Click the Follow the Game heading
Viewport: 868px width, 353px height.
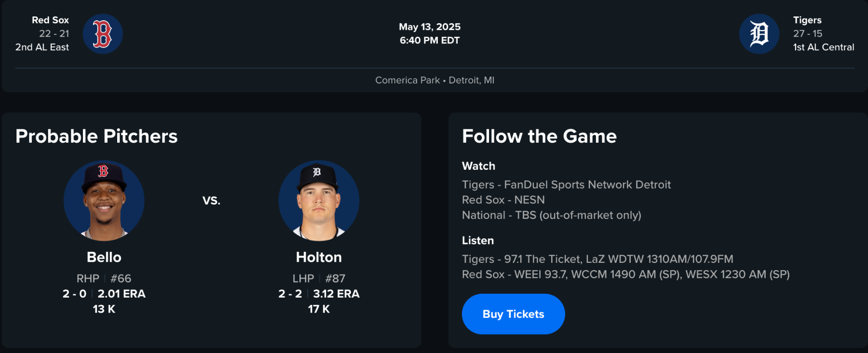pyautogui.click(x=539, y=136)
